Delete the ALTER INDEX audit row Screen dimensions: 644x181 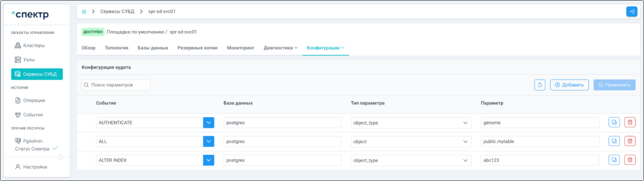click(x=630, y=160)
